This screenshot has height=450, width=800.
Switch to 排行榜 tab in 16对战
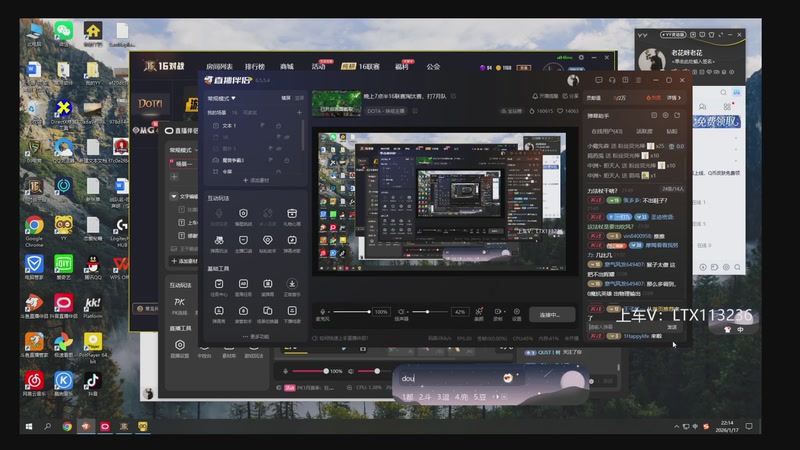pyautogui.click(x=255, y=66)
